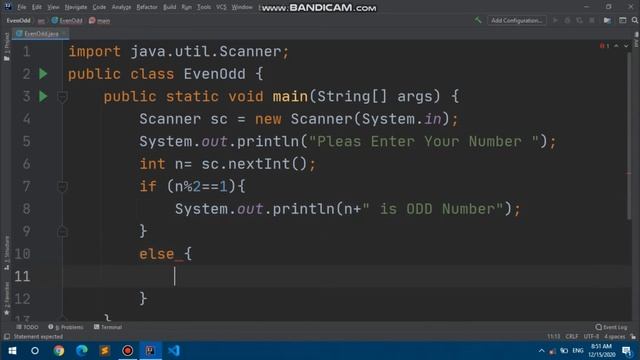Click the Stop square toolbar icon

pyautogui.click(x=592, y=20)
